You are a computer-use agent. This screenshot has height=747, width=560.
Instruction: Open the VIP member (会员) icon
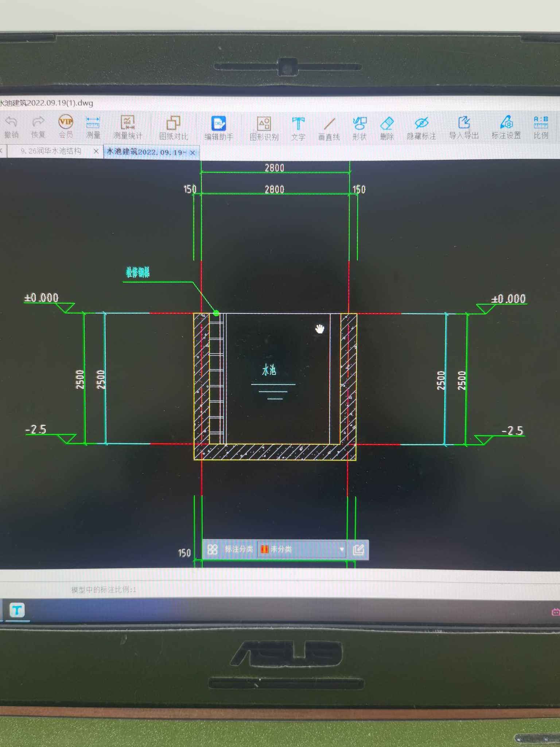[x=66, y=126]
